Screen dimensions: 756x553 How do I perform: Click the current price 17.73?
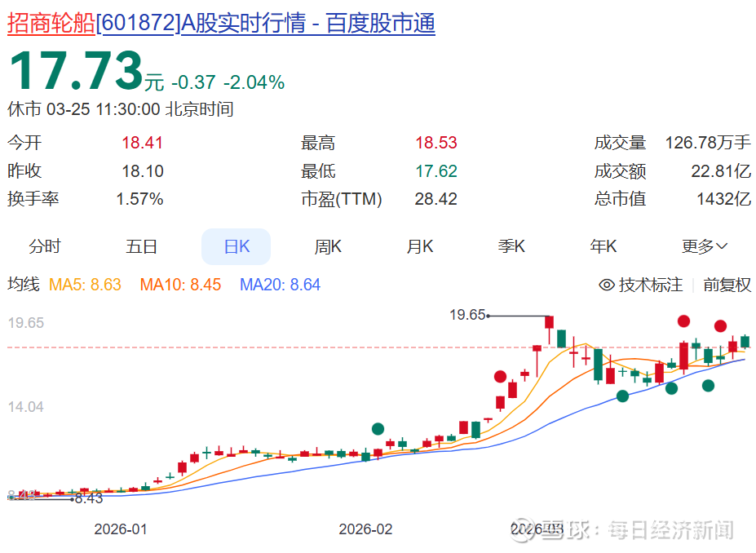[76, 71]
